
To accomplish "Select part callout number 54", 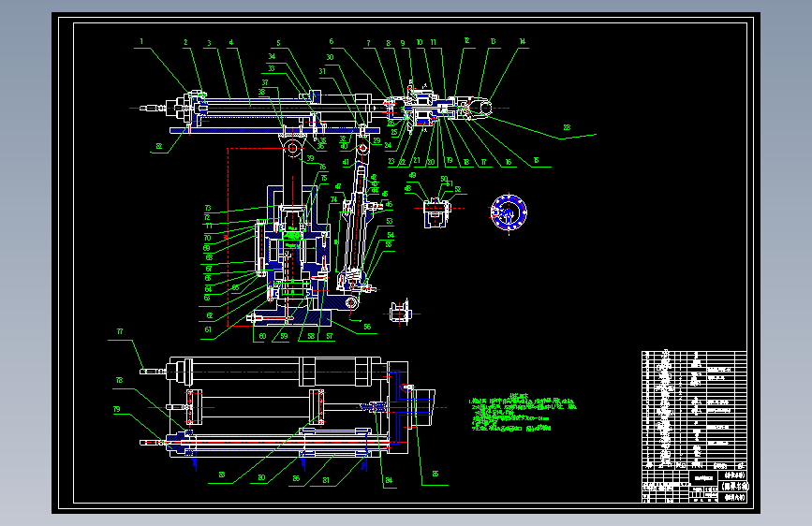I will tap(391, 235).
